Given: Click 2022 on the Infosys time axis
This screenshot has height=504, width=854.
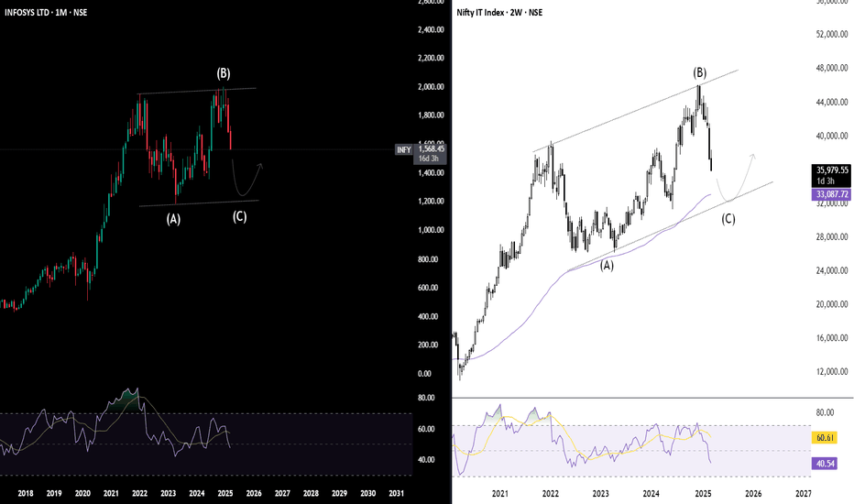Looking at the screenshot, I should tap(139, 494).
